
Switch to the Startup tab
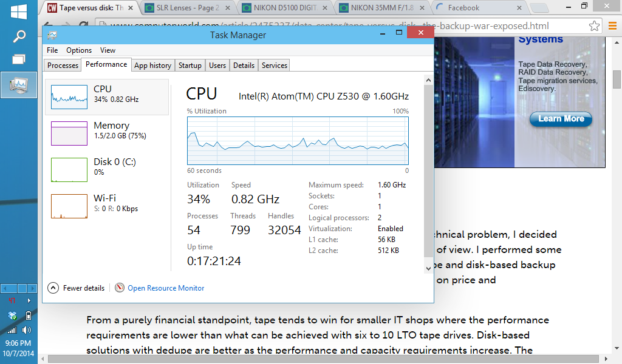pos(190,66)
